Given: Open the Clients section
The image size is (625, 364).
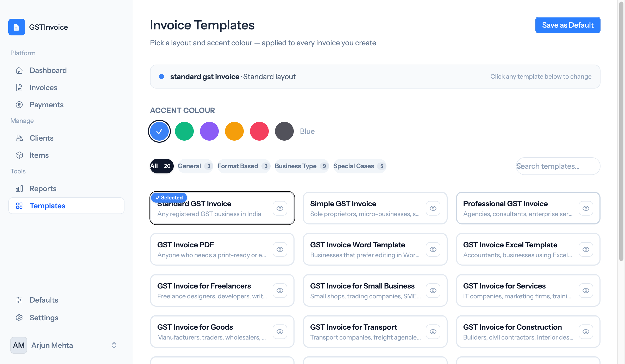Looking at the screenshot, I should tap(66, 138).
